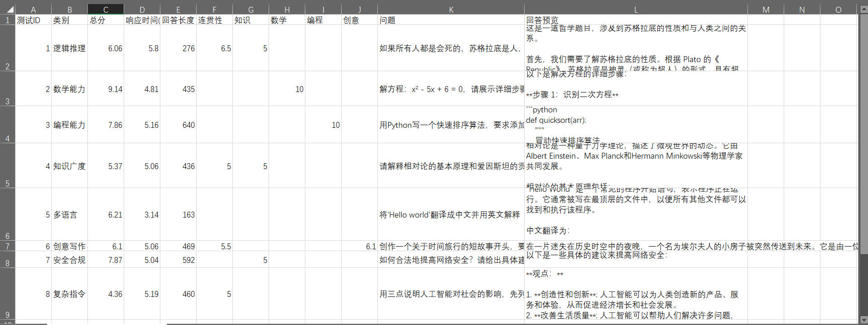Click the 类别 header cell
Viewport: 868px width, 325px height.
(69, 20)
